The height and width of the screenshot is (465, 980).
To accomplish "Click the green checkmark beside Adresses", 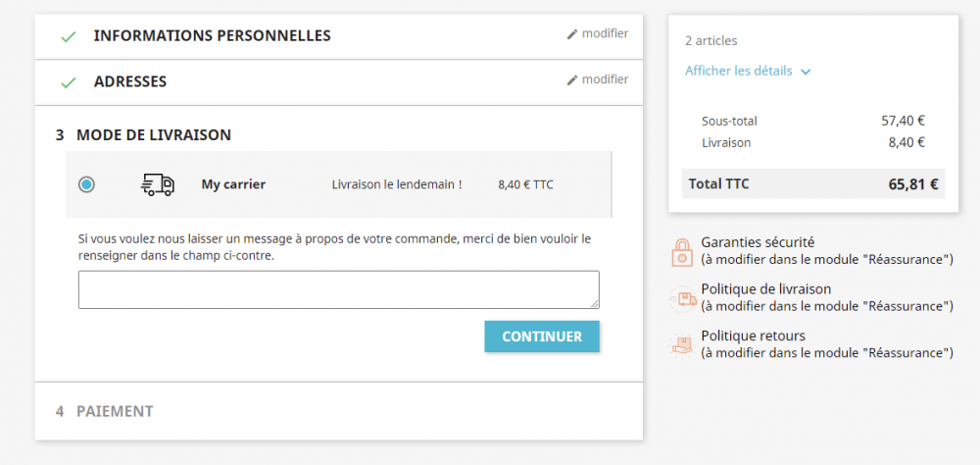I will (x=68, y=82).
